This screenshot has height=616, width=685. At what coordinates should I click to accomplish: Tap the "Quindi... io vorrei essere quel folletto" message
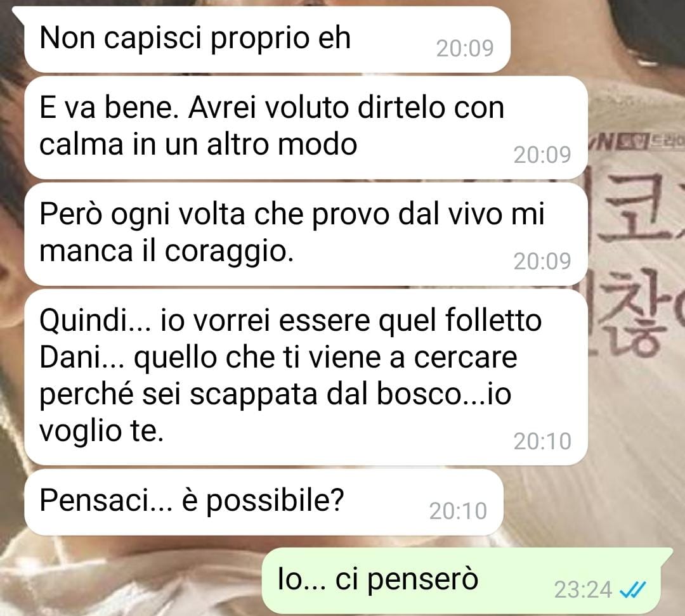pos(306,376)
